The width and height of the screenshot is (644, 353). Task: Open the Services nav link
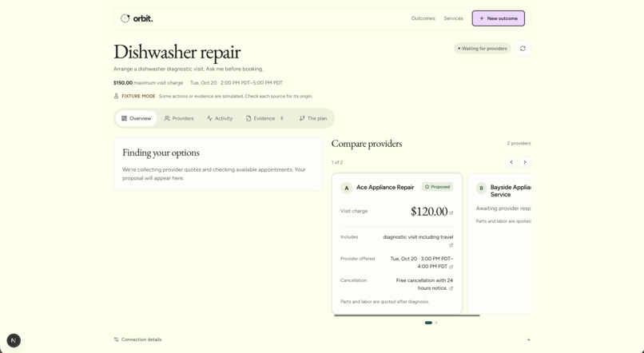pos(453,18)
